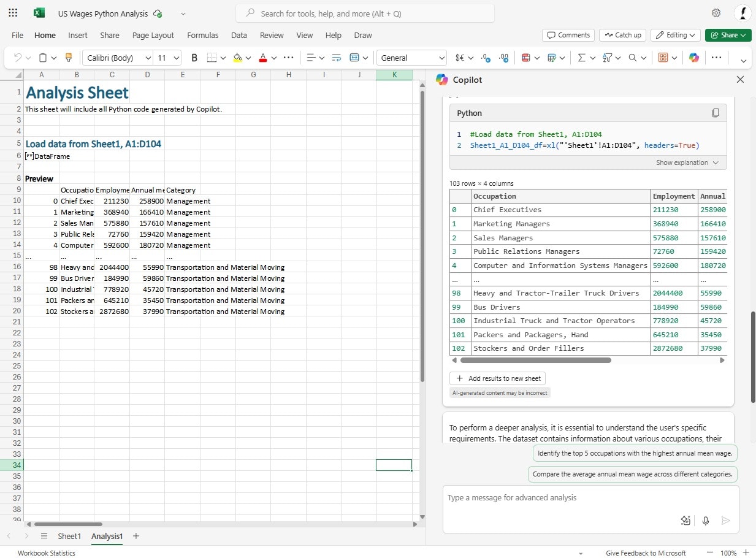
Task: Click Add results to new sheet
Action: tap(497, 378)
